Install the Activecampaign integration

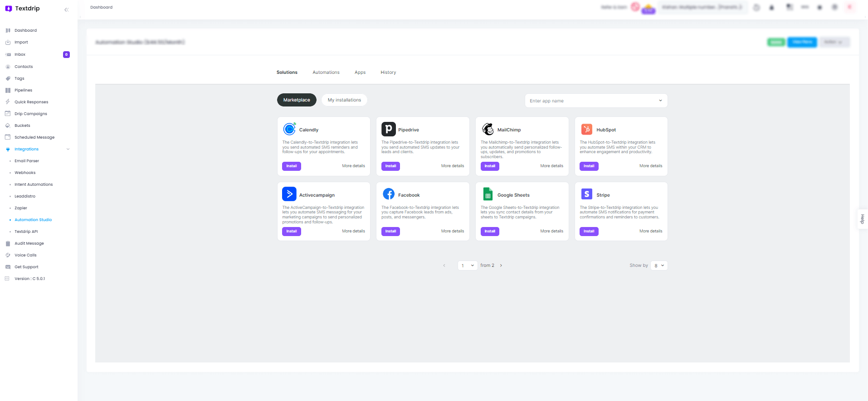click(x=292, y=232)
